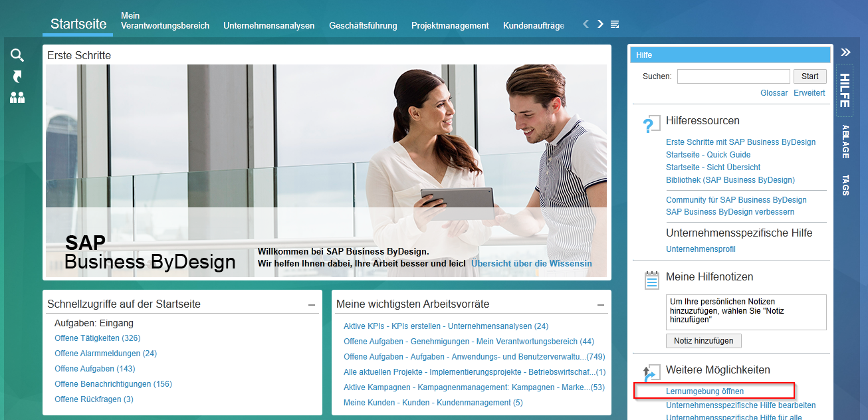Viewport: 868px width, 420px height.
Task: Open Offene Aufgaben - Anwendungs- und Benutzerverwaltung link
Action: (x=474, y=357)
